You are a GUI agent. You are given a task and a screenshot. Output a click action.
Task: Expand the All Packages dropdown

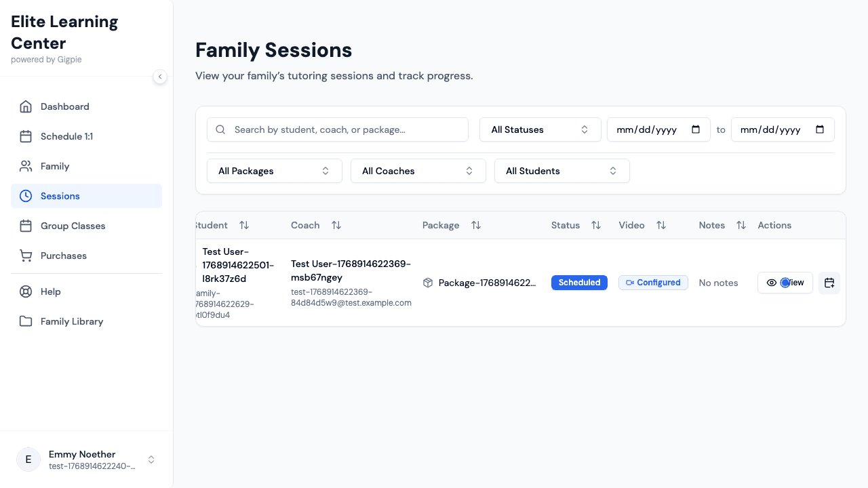coord(274,171)
